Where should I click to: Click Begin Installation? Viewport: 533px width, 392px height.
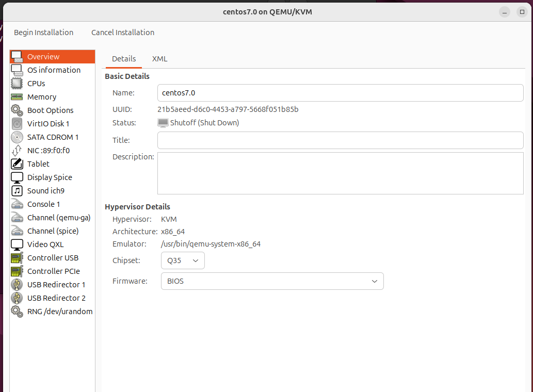43,32
